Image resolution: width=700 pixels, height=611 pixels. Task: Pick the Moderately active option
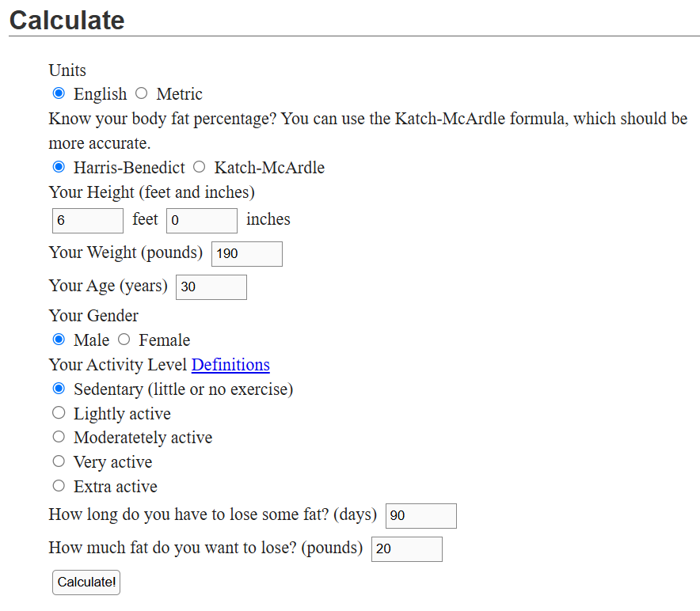(x=59, y=437)
